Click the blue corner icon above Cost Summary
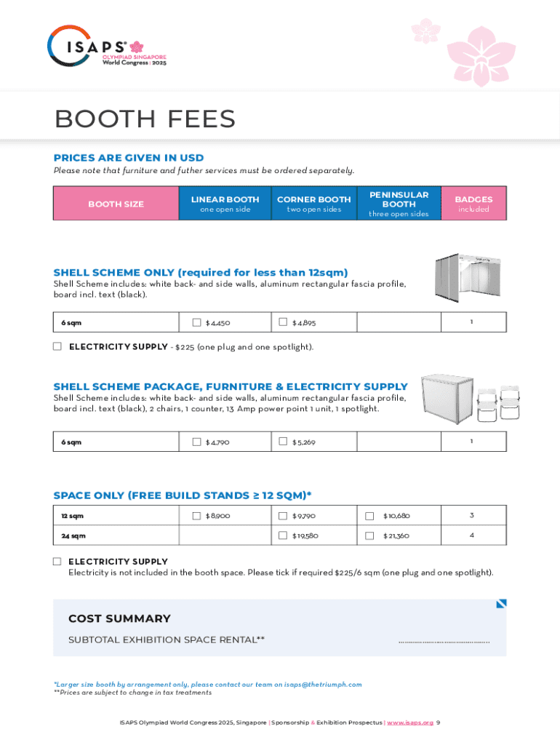The image size is (560, 745). point(501,603)
